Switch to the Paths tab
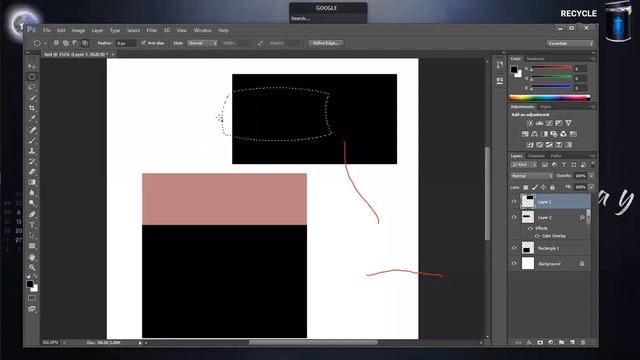640x360 pixels. pyautogui.click(x=556, y=156)
